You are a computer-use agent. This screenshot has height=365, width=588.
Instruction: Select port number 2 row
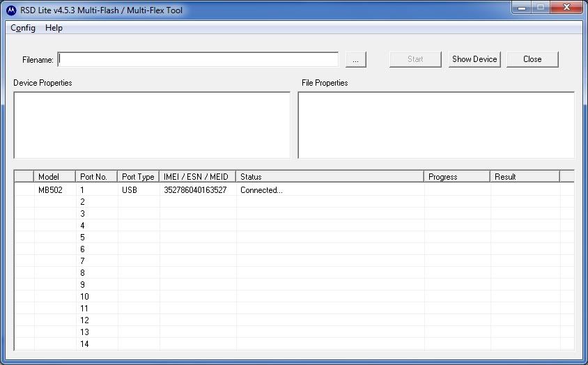coord(295,202)
